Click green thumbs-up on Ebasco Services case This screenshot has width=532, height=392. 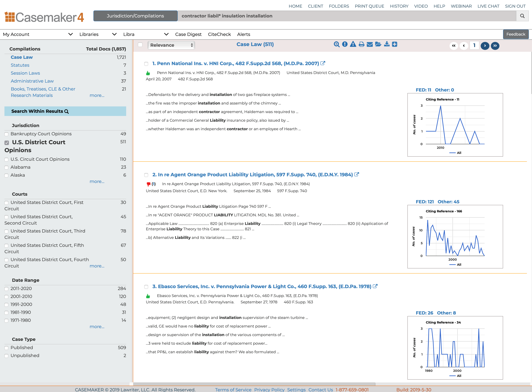point(148,296)
